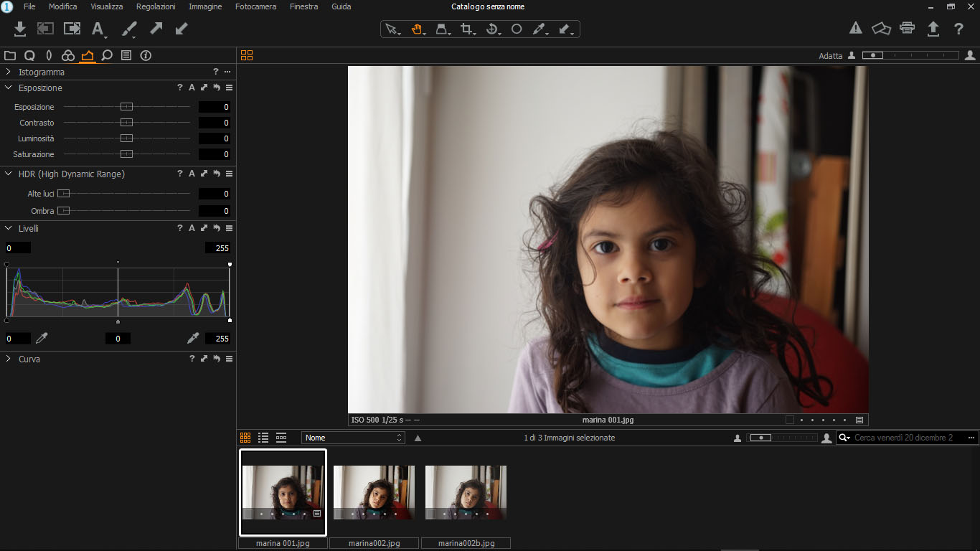Toggle the color tag box under viewer image

point(790,420)
